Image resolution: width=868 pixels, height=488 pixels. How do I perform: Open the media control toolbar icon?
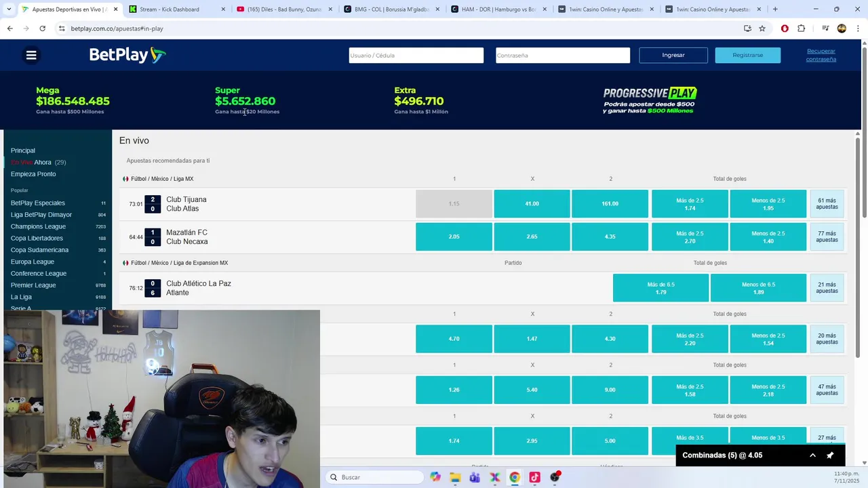[x=825, y=28]
